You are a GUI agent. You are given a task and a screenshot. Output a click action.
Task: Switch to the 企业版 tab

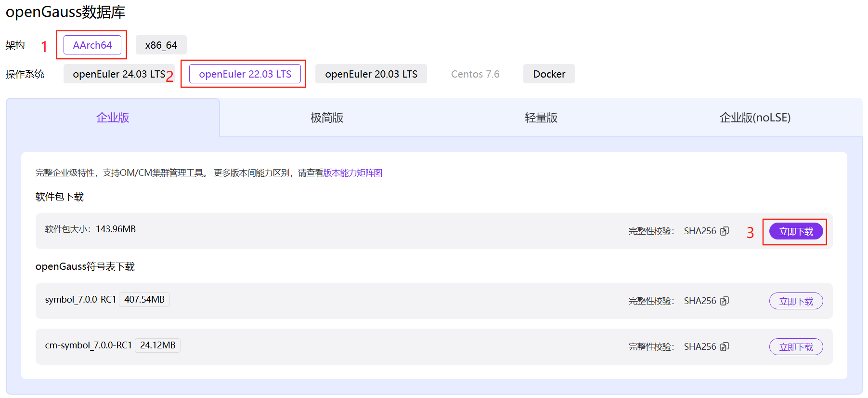(x=113, y=118)
